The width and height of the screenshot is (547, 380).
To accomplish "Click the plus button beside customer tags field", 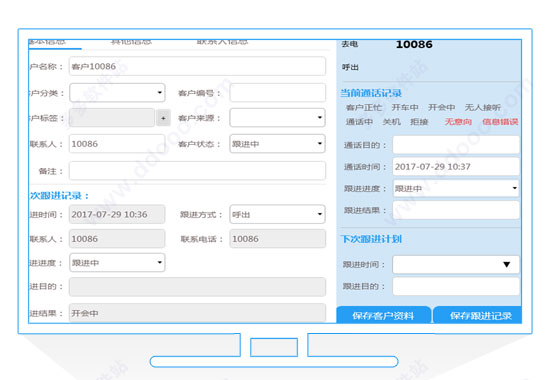I will (163, 118).
